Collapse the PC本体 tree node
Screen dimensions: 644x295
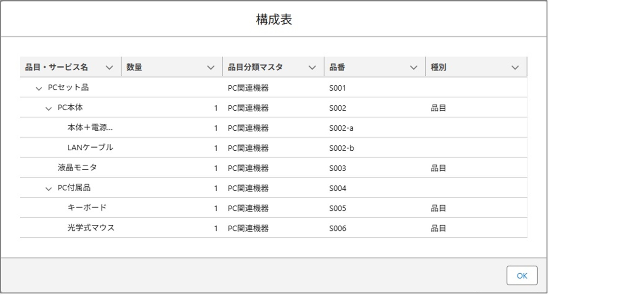point(49,108)
